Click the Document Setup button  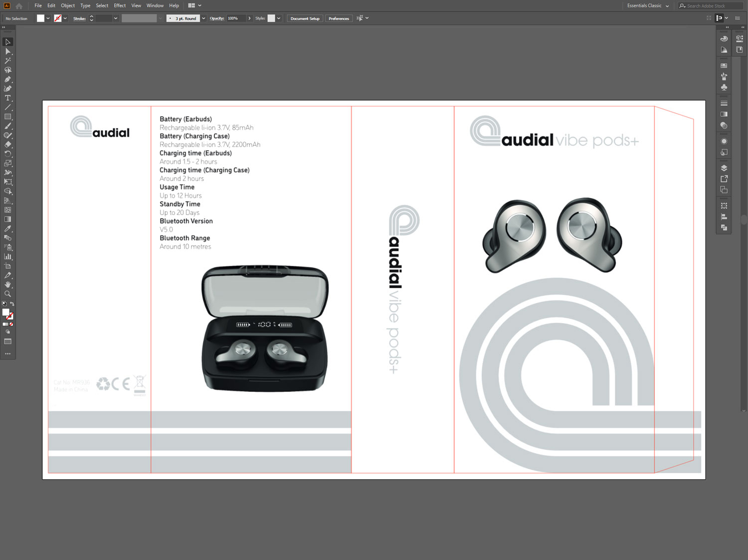click(x=305, y=18)
